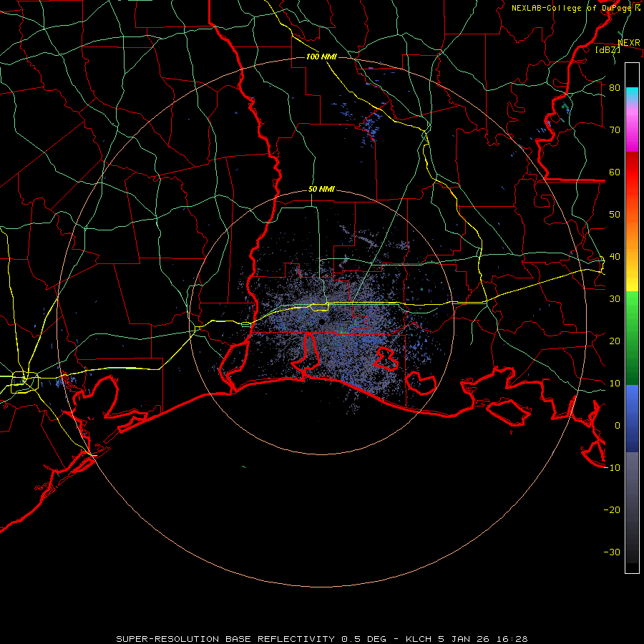Click the 20 value on dBZ scale
644x644 pixels.
[x=615, y=341]
